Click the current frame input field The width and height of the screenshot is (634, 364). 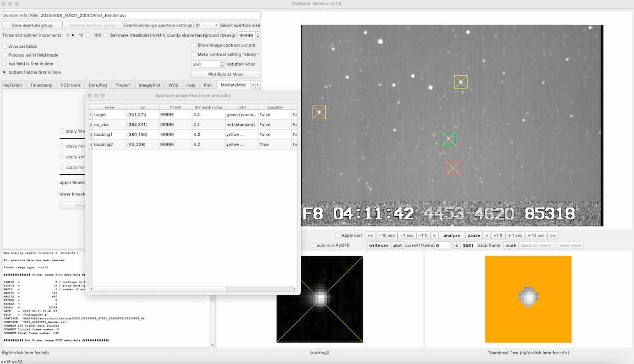442,246
